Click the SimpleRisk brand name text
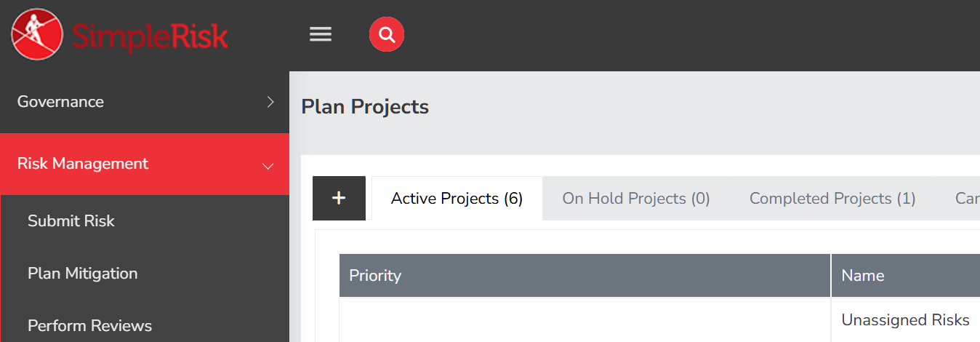Image resolution: width=980 pixels, height=342 pixels. 150,36
